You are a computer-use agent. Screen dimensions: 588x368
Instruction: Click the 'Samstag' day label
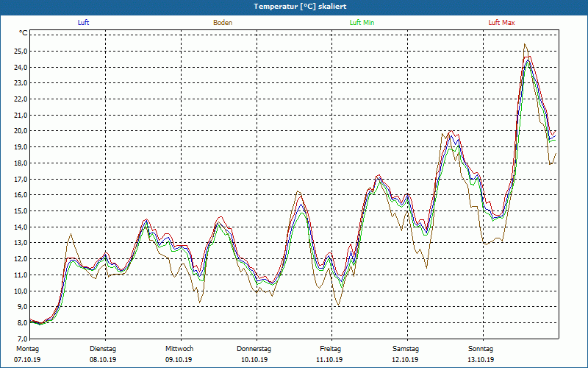click(406, 349)
